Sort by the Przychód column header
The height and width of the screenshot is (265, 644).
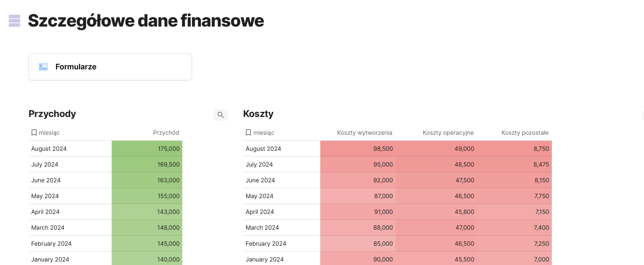[x=166, y=133]
